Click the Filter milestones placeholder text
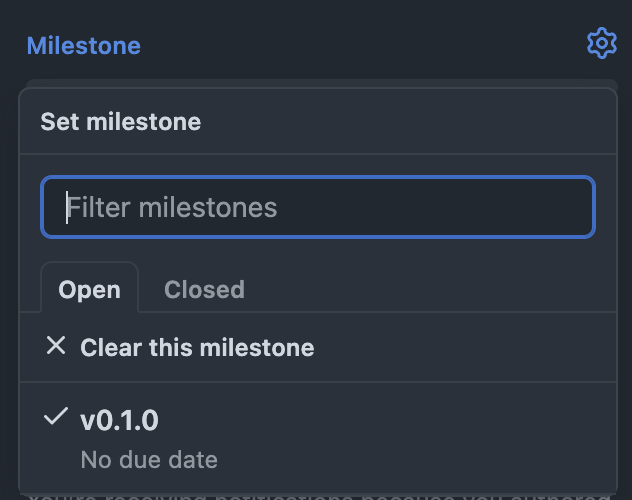This screenshot has width=632, height=500. [172, 208]
